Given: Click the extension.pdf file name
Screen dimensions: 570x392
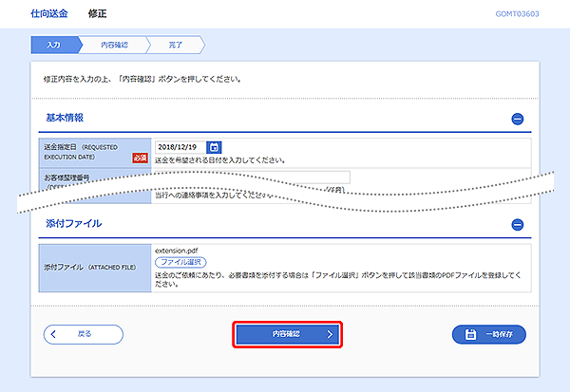Looking at the screenshot, I should 177,249.
